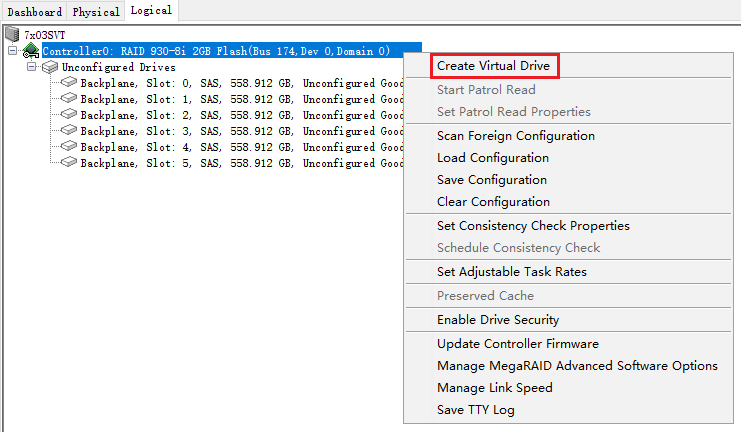Screen dimensions: 741x432
Task: Click the 7x03SVT server icon
Action: pyautogui.click(x=12, y=35)
